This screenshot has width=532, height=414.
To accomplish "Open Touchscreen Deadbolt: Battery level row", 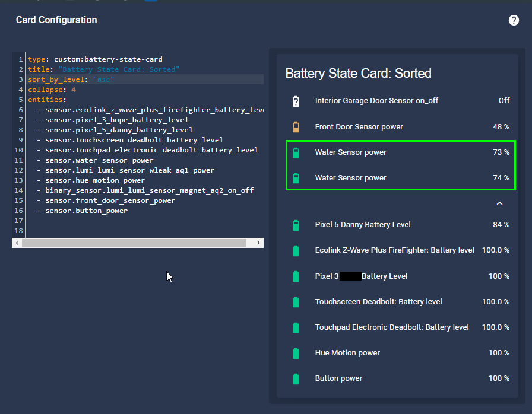I will (397, 301).
